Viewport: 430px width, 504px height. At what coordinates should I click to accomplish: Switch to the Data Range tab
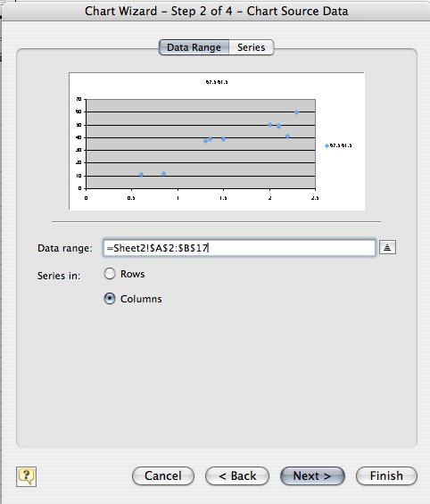coord(194,47)
